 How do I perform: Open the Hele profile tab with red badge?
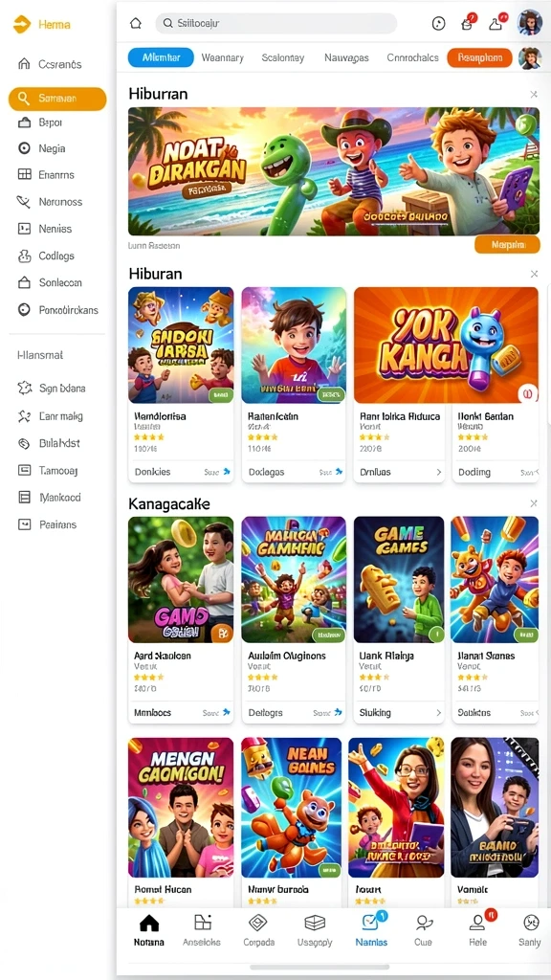478,928
